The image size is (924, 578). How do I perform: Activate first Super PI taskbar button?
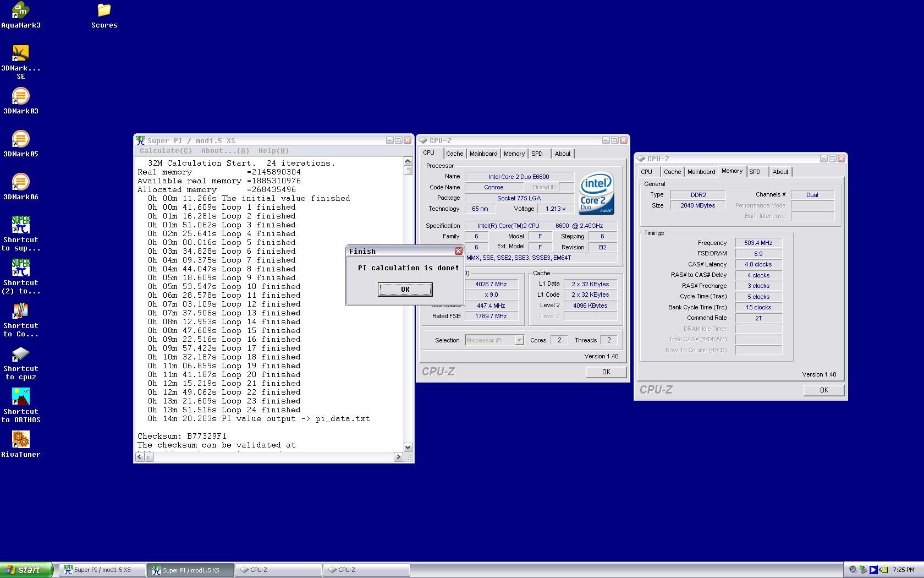[102, 570]
